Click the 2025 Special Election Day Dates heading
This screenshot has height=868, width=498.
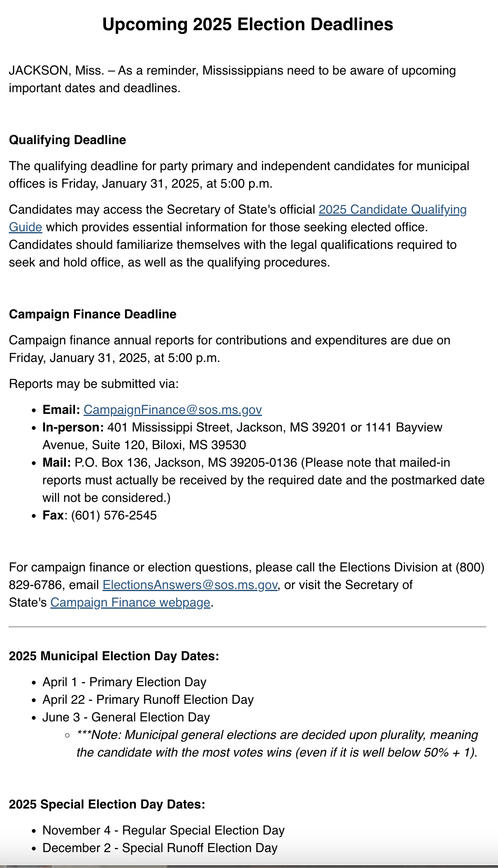point(107,804)
